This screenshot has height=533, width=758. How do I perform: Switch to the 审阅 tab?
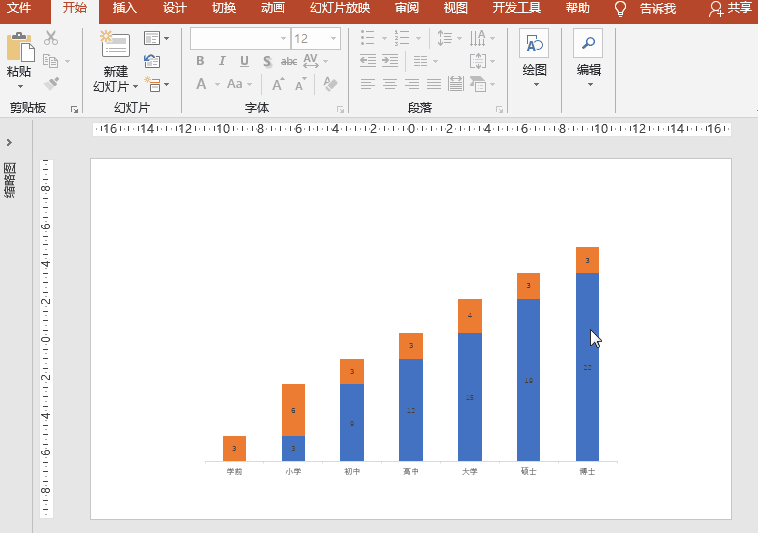coord(407,8)
